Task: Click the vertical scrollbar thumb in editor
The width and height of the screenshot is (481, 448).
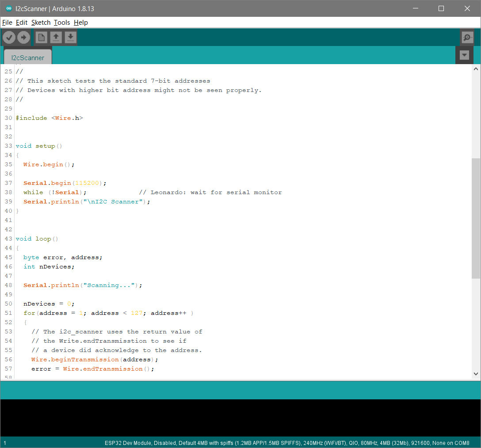Action: (476, 218)
